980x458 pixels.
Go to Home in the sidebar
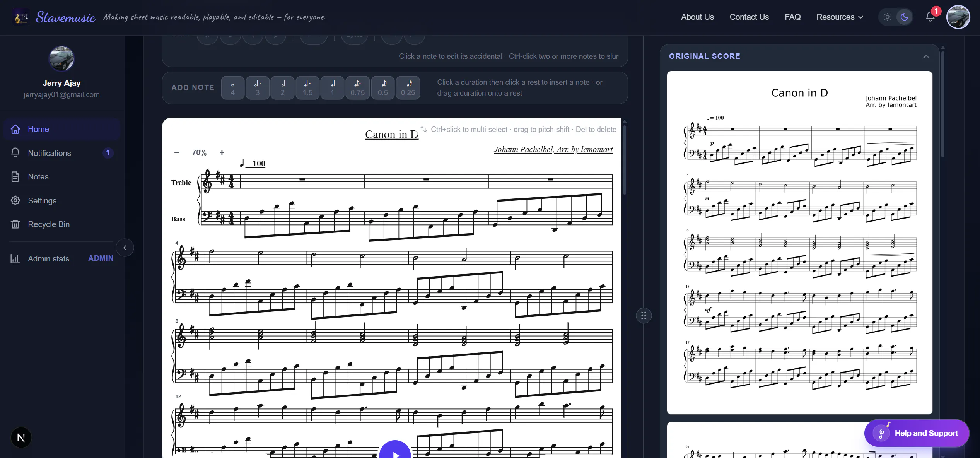[x=62, y=129]
